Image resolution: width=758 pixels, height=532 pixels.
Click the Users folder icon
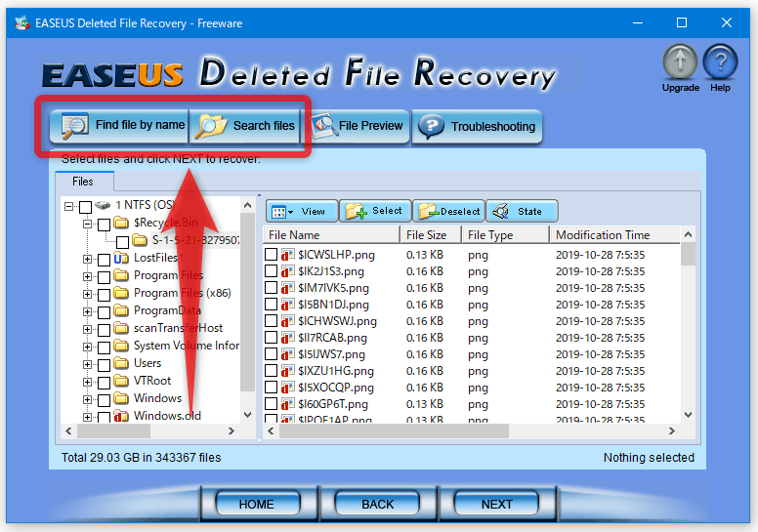coord(121,362)
